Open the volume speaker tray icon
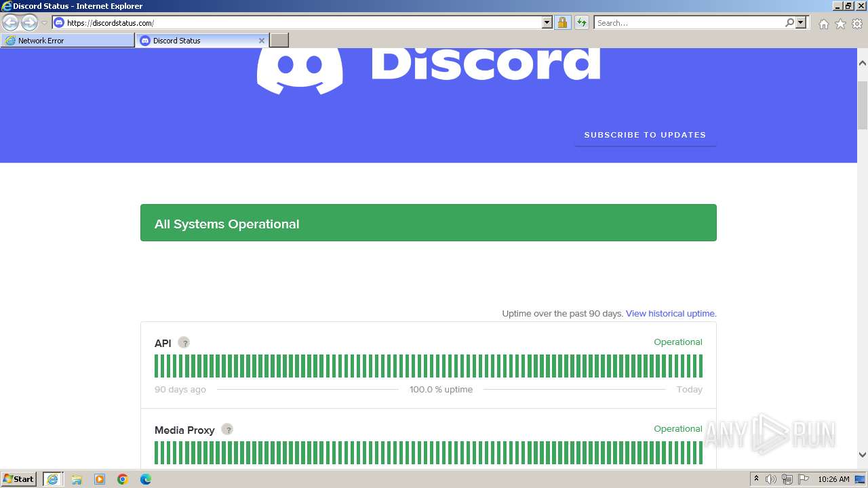This screenshot has height=488, width=868. click(771, 479)
